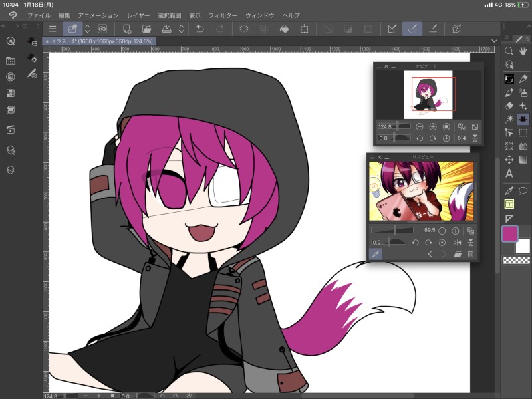
Task: Toggle horizontal flip in Sub View panel
Action: click(x=457, y=242)
